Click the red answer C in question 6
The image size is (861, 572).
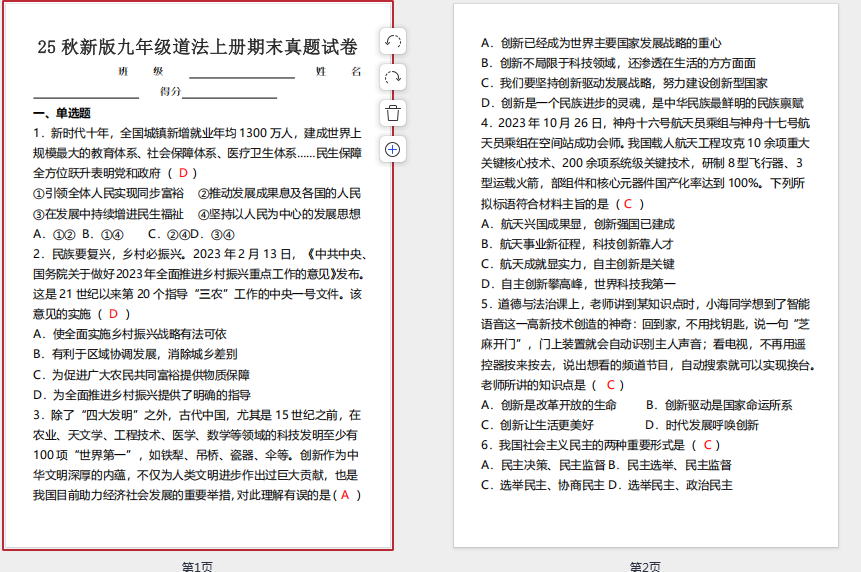709,444
